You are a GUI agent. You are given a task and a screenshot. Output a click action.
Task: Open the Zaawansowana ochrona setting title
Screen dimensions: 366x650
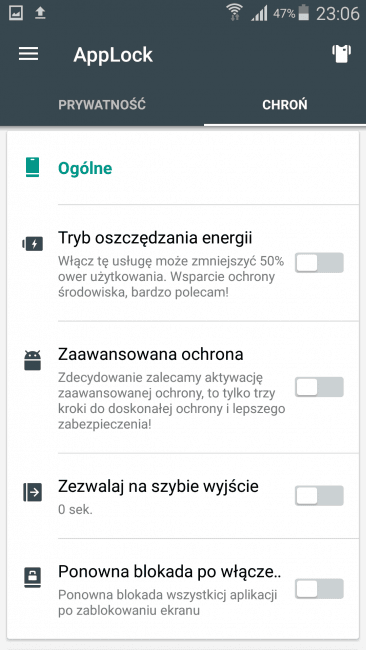click(x=150, y=354)
